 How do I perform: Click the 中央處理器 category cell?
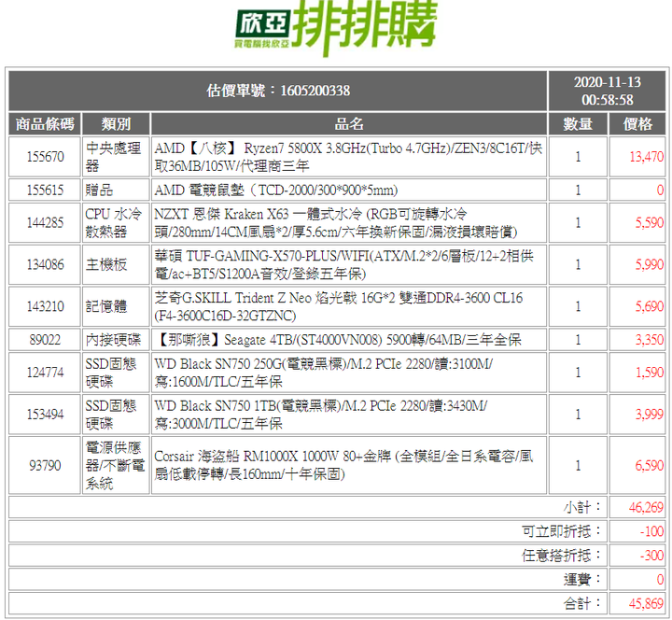116,157
